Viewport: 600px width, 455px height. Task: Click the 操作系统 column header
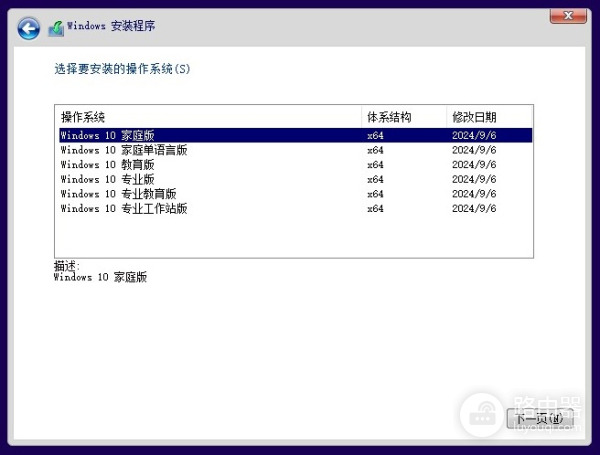209,117
